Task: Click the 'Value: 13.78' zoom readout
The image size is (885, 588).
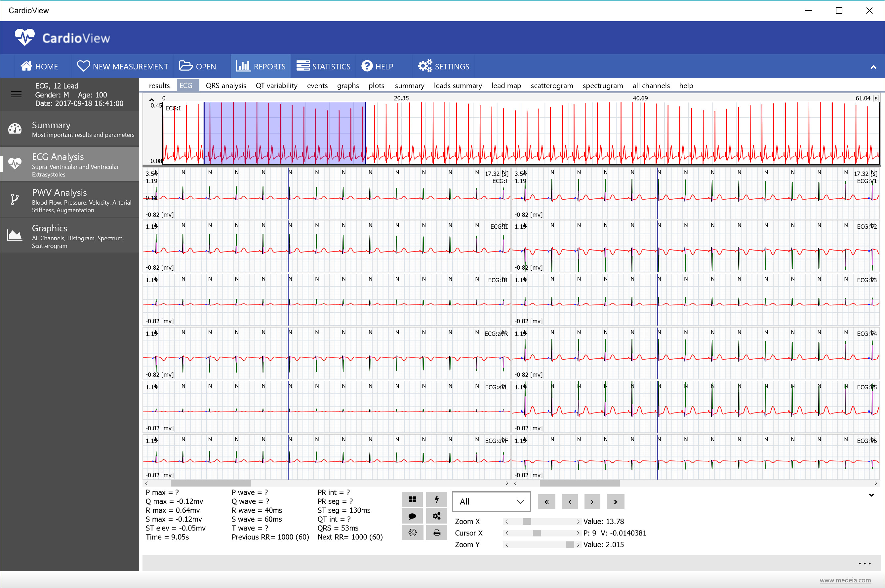Action: click(604, 522)
